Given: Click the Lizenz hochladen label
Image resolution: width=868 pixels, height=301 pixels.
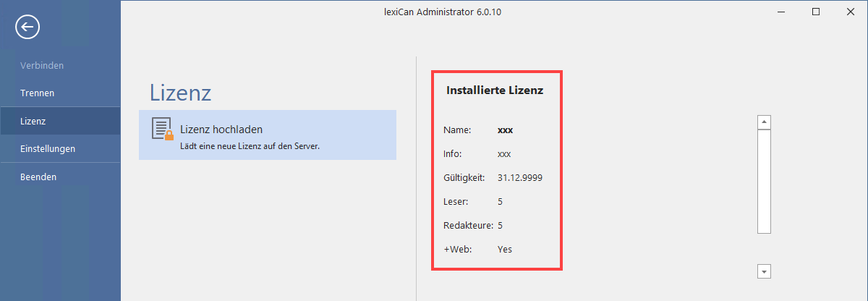Looking at the screenshot, I should click(221, 130).
